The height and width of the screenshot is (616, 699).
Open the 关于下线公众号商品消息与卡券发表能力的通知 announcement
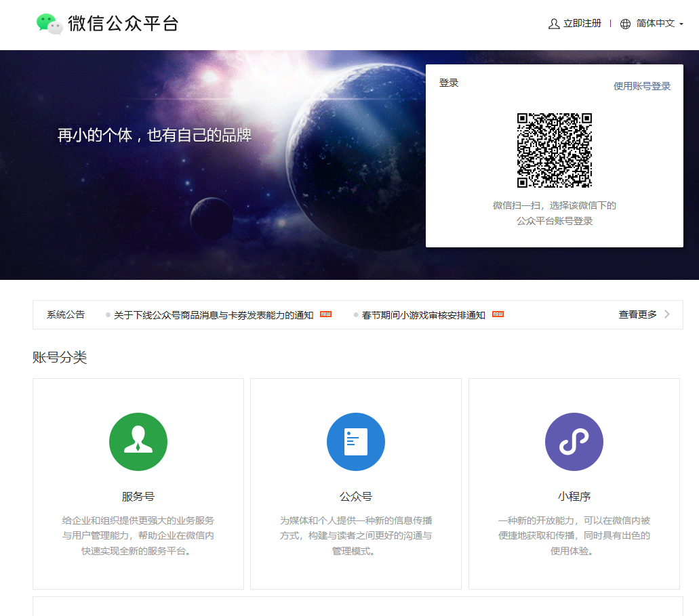[x=213, y=314]
